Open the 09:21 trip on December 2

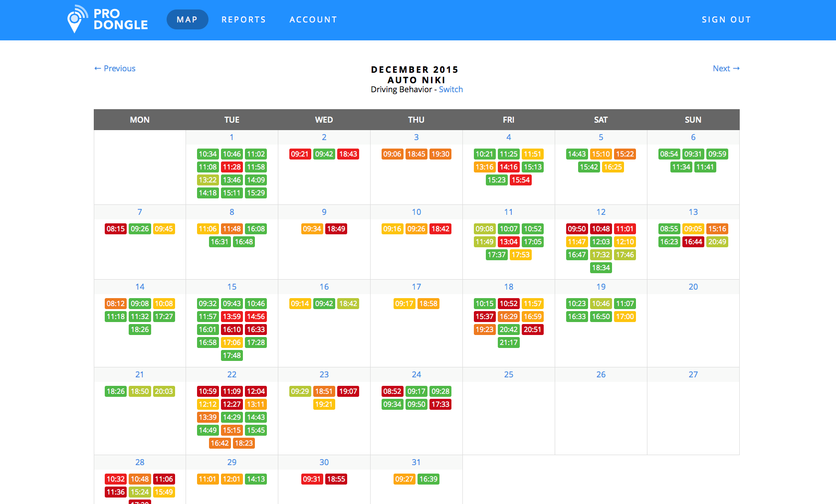click(x=300, y=154)
